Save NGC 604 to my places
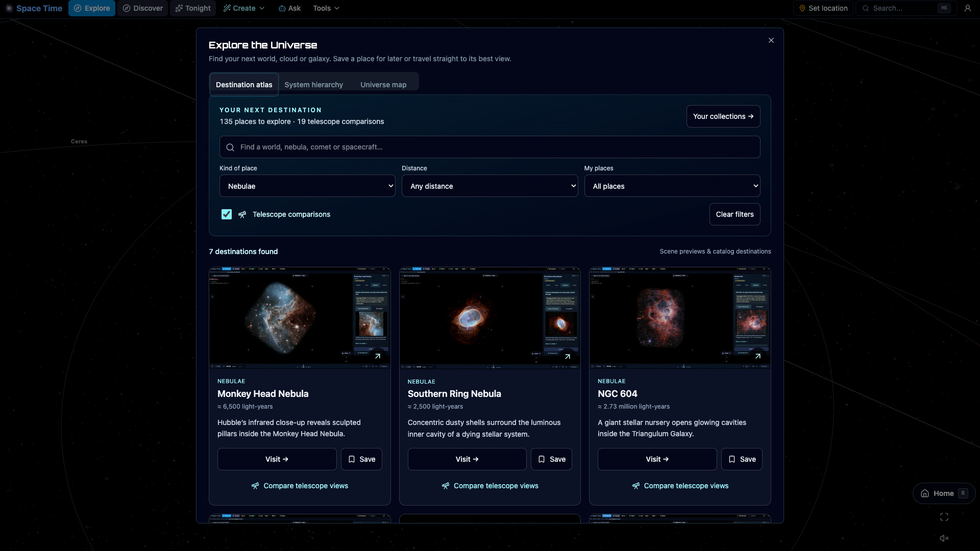980x551 pixels. [742, 459]
